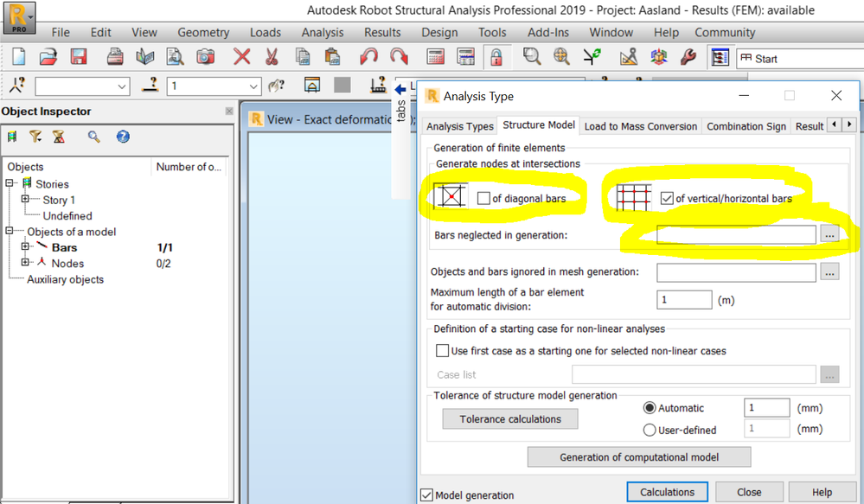Select the Automatic tolerance radio button
This screenshot has height=504, width=864.
click(x=650, y=408)
